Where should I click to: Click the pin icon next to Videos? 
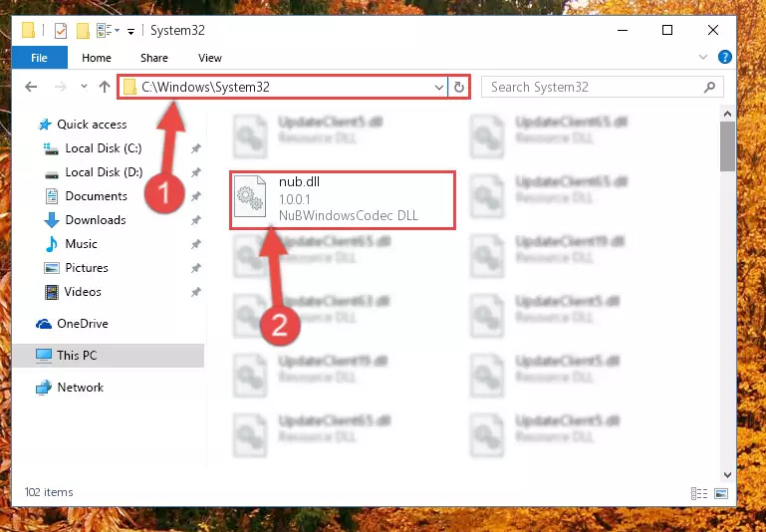pos(196,292)
